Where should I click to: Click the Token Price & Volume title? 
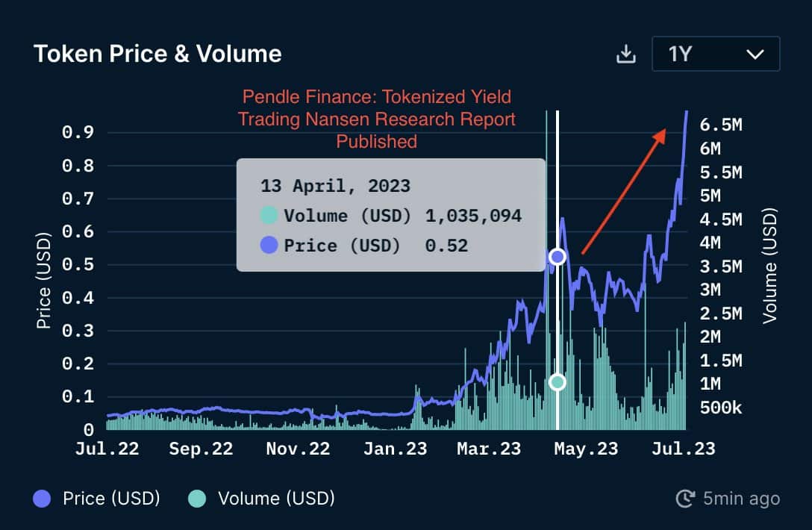(157, 54)
